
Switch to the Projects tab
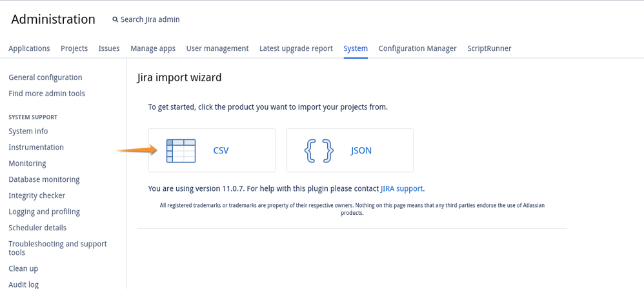[x=74, y=48]
